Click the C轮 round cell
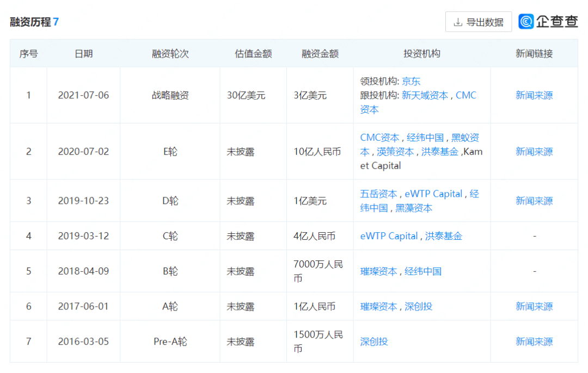This screenshot has width=588, height=373. [170, 236]
